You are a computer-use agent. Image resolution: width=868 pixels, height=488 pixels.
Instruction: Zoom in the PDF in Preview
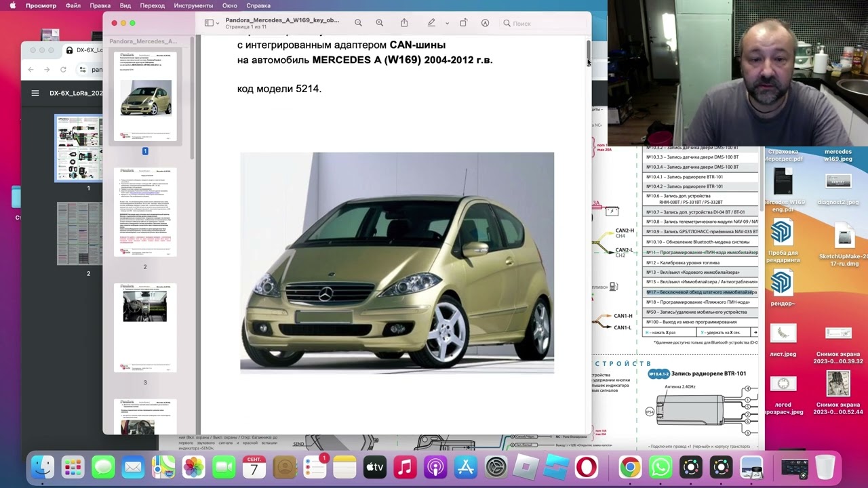pyautogui.click(x=380, y=23)
